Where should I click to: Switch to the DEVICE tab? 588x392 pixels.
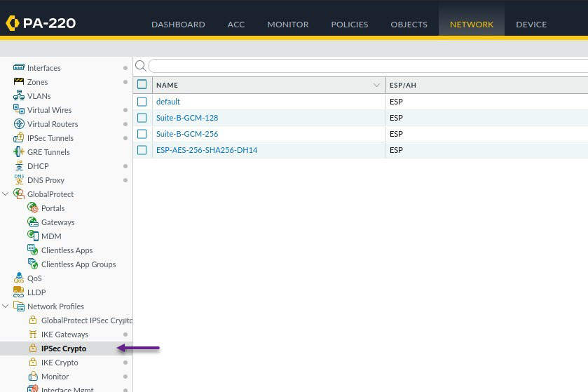(531, 25)
